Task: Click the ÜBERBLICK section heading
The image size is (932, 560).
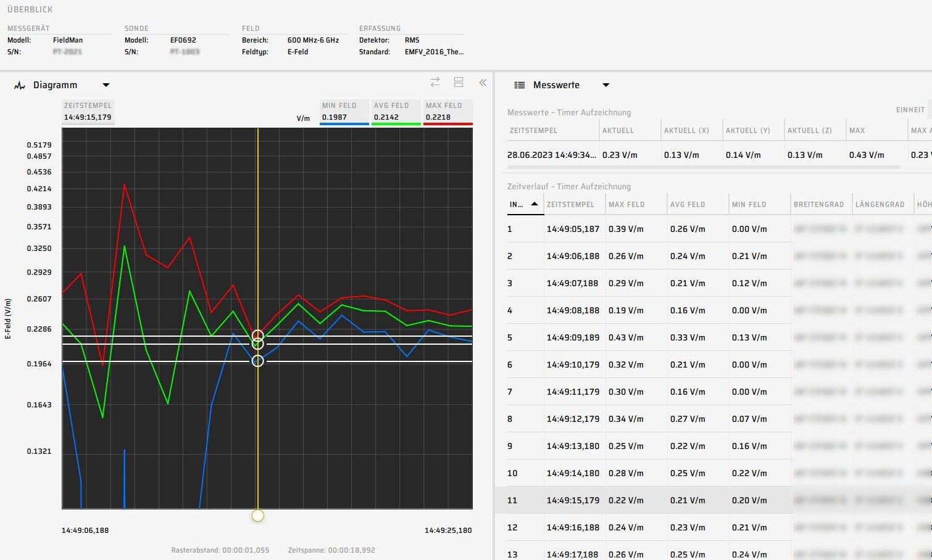Action: point(30,9)
